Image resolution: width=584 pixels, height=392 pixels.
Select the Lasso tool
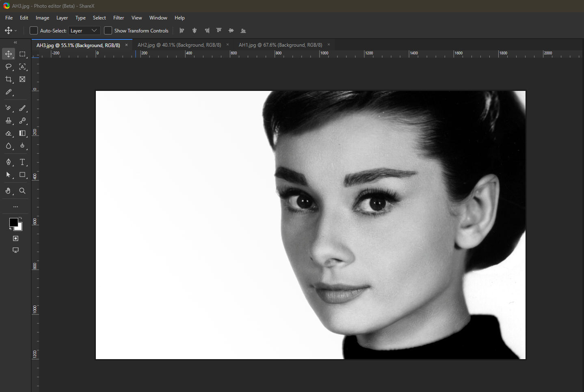coord(9,67)
